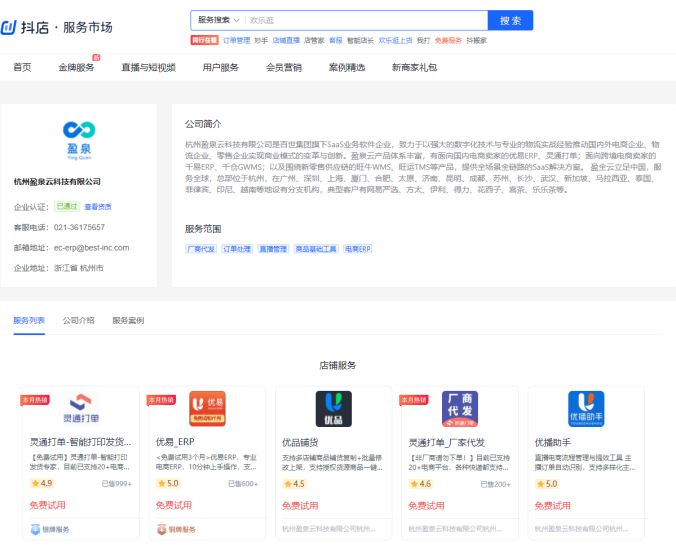
Task: Click 免费试用 on 优品铺货 card
Action: [x=301, y=505]
